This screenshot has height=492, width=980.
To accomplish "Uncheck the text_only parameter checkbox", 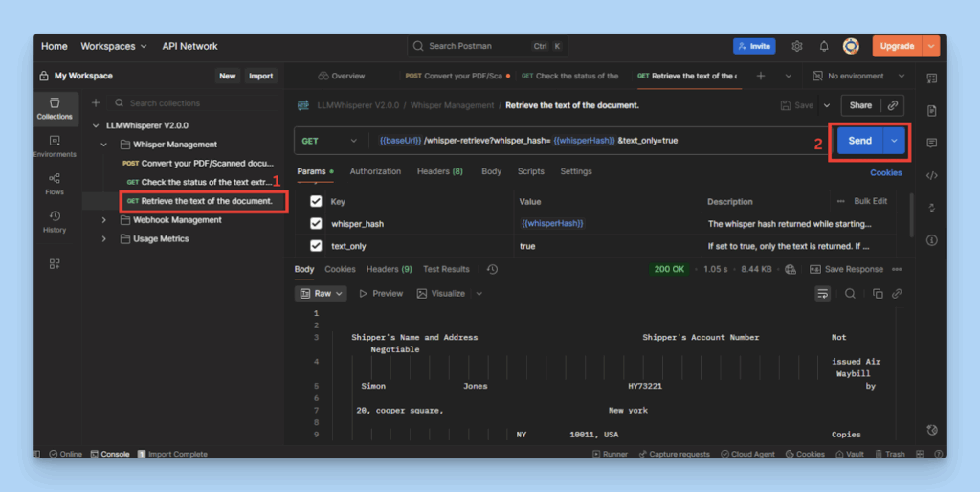I will tap(316, 246).
